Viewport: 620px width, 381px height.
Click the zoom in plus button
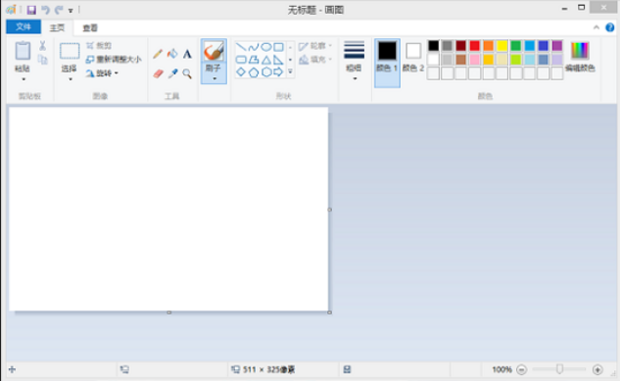tap(597, 370)
